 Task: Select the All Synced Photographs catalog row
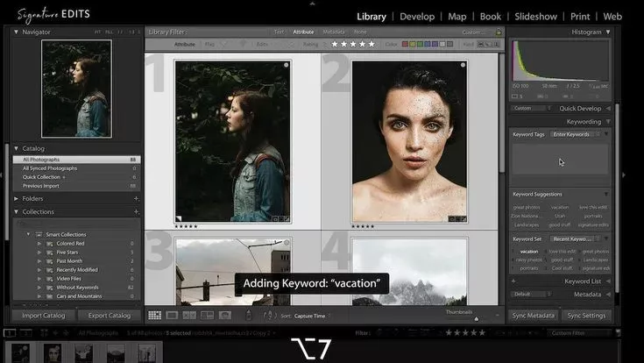[76, 168]
